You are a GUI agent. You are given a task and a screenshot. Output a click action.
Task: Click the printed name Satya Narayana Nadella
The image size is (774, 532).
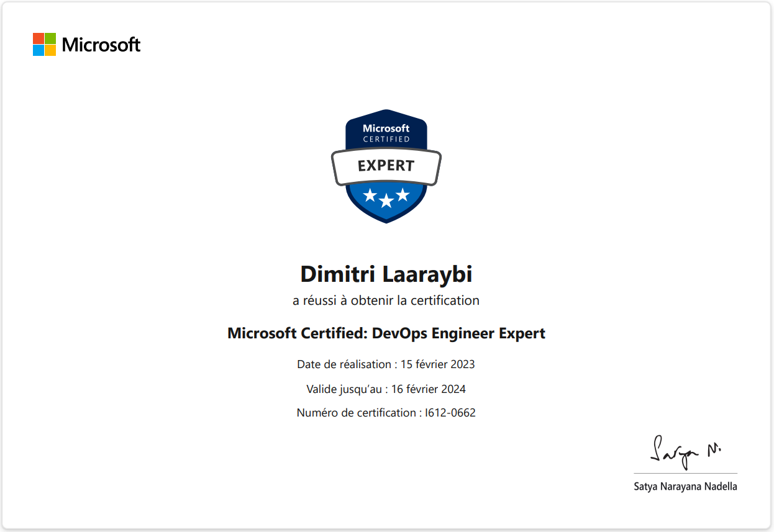point(685,486)
